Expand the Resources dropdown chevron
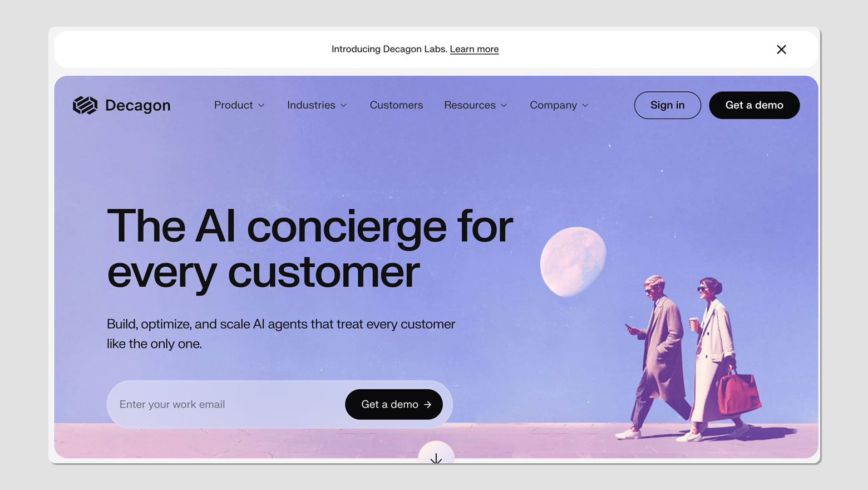This screenshot has height=490, width=868. (x=504, y=105)
